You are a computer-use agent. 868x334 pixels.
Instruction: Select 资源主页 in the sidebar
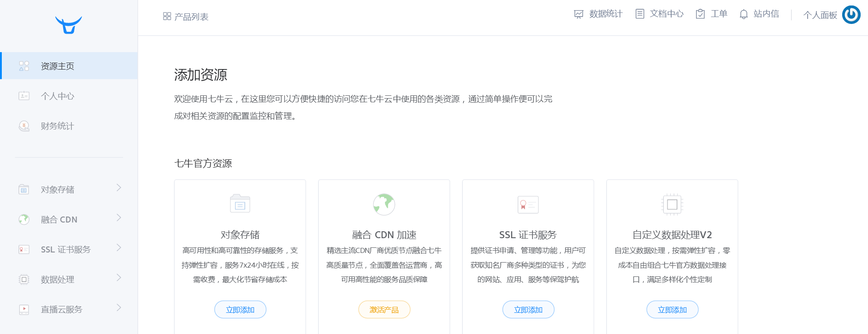click(69, 66)
